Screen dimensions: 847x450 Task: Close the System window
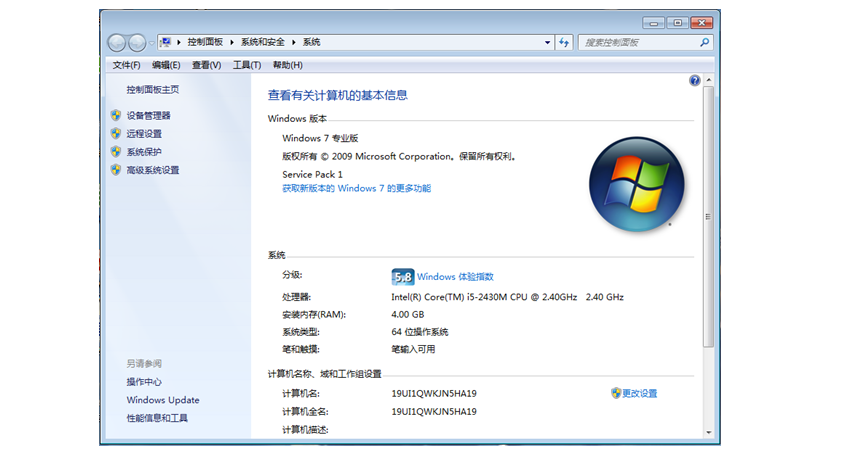click(701, 23)
